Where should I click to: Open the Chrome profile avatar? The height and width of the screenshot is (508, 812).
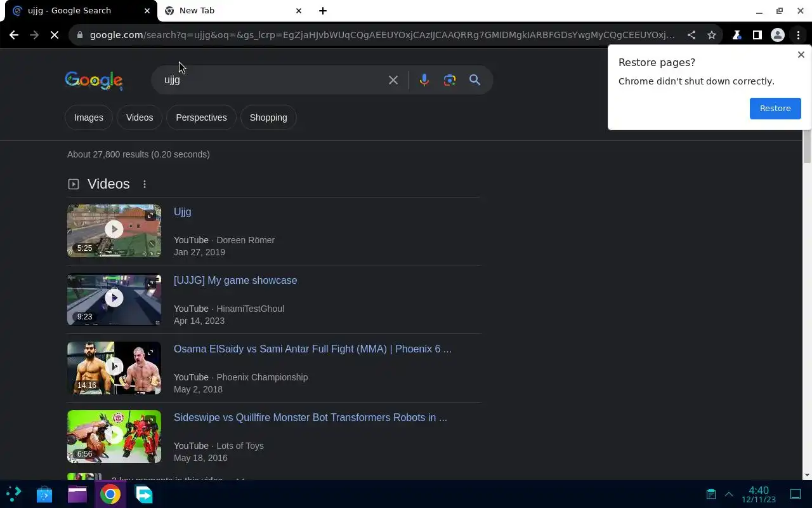(x=778, y=35)
